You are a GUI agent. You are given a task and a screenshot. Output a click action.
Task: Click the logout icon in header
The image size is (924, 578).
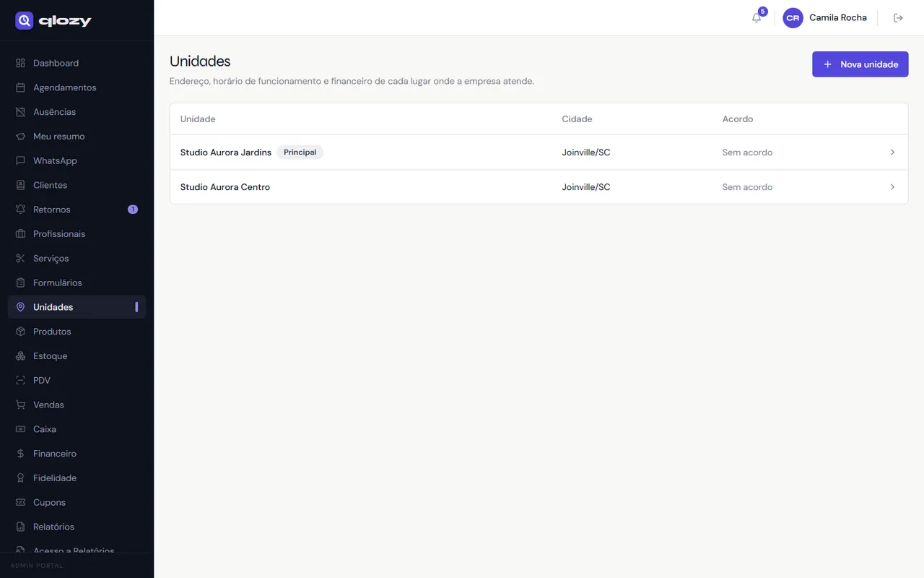pyautogui.click(x=898, y=18)
